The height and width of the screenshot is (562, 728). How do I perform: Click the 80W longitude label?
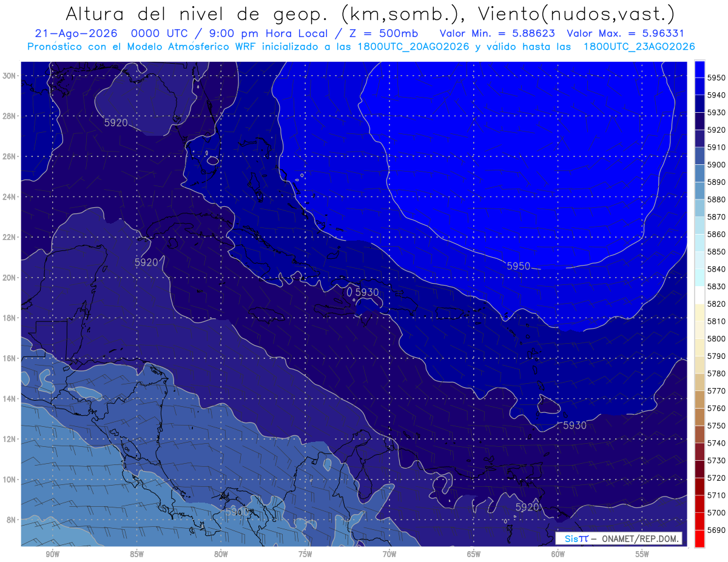221,554
